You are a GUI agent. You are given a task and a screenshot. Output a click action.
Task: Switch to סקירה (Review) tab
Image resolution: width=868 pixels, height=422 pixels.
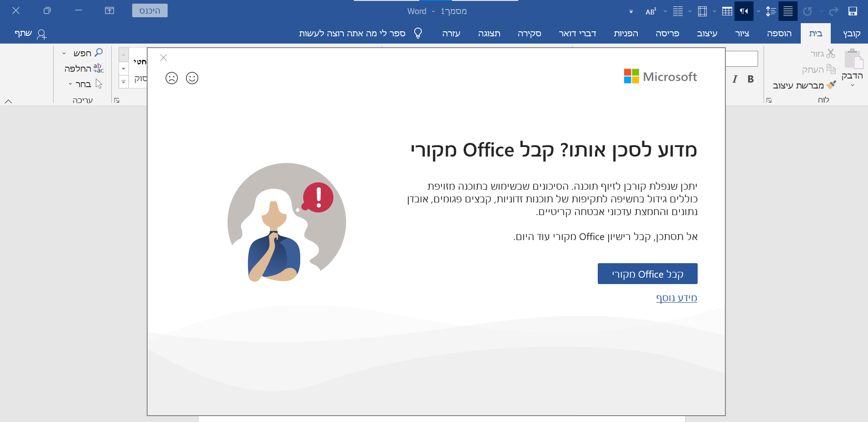click(x=530, y=34)
